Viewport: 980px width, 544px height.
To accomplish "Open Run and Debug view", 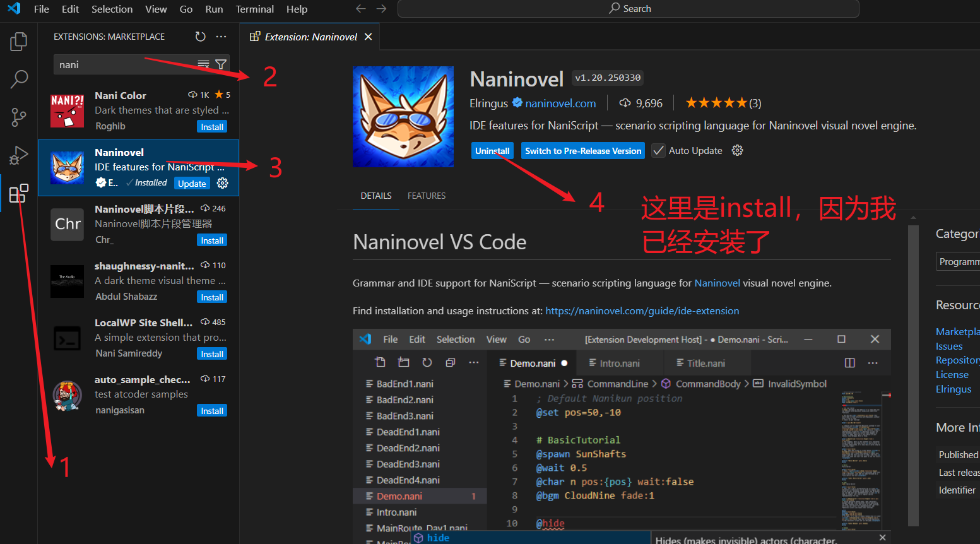I will click(x=19, y=155).
